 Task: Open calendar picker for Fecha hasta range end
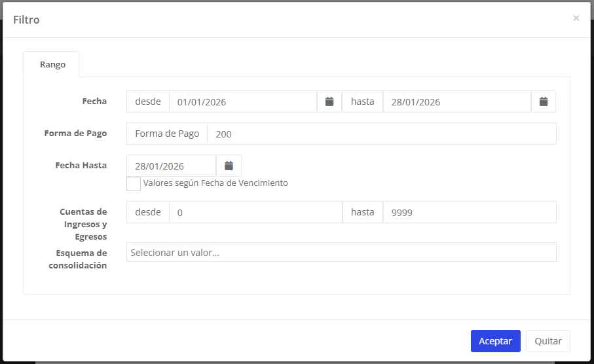(543, 101)
